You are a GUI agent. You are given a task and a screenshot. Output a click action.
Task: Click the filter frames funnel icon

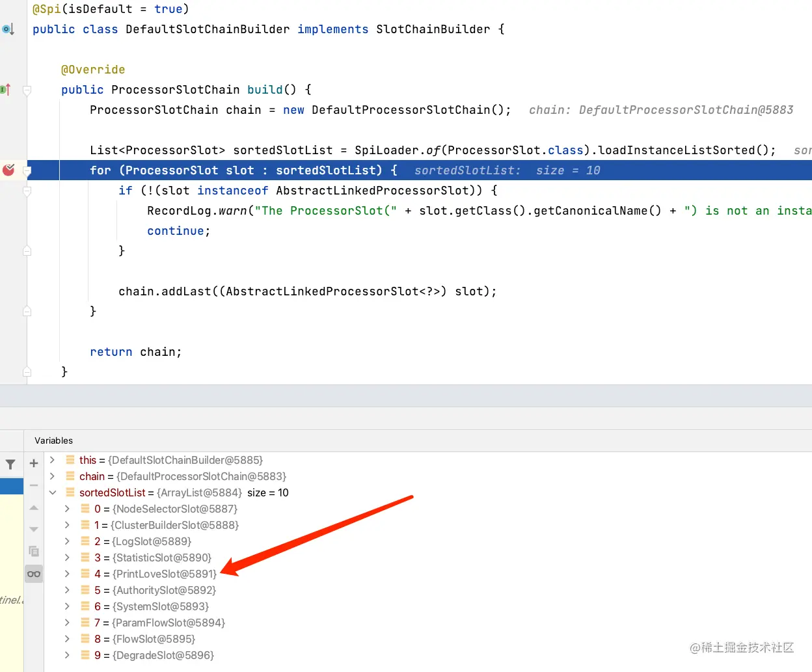point(10,464)
